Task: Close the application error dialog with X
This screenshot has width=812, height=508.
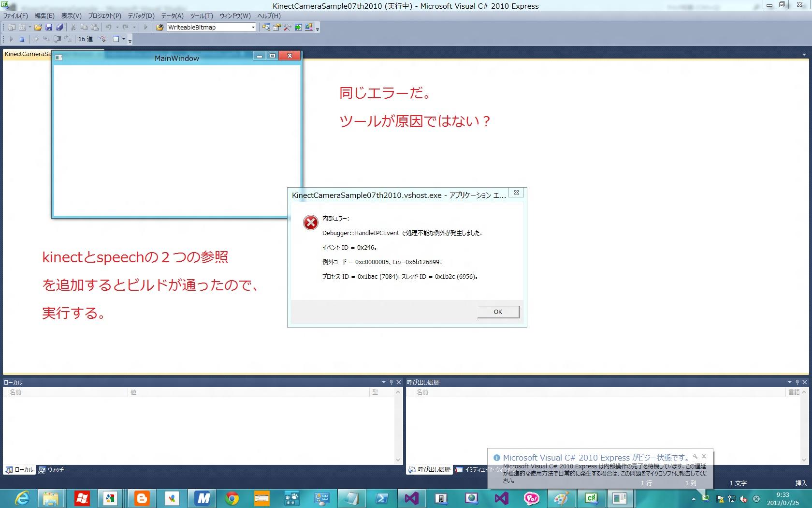Action: 516,193
